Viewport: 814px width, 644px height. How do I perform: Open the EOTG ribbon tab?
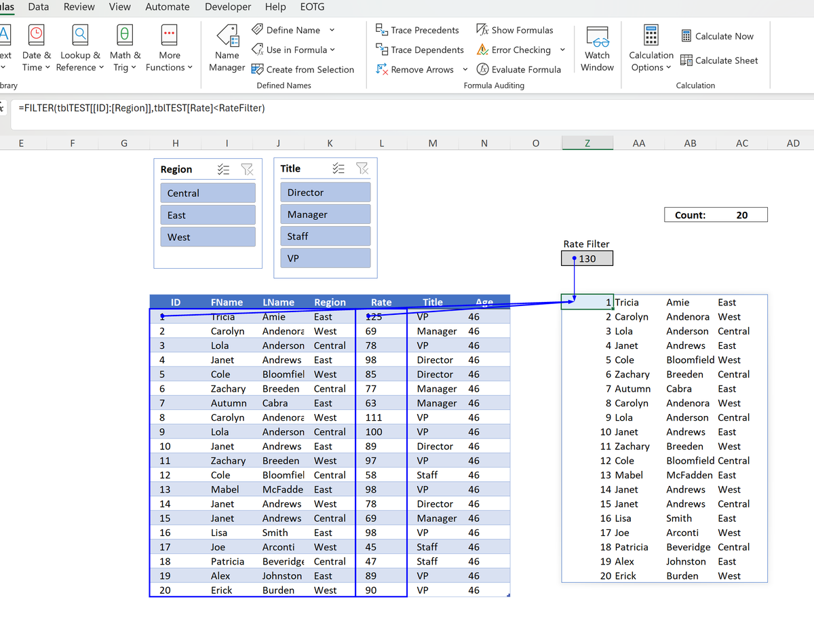[x=312, y=7]
